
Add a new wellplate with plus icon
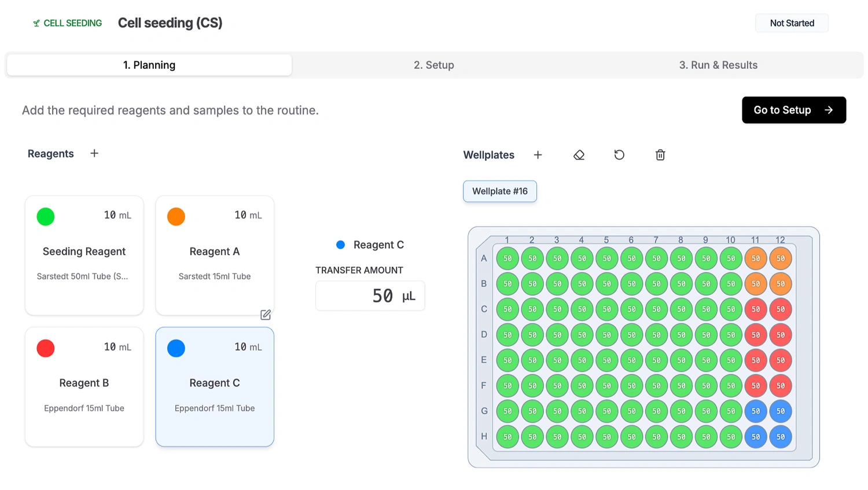point(538,155)
